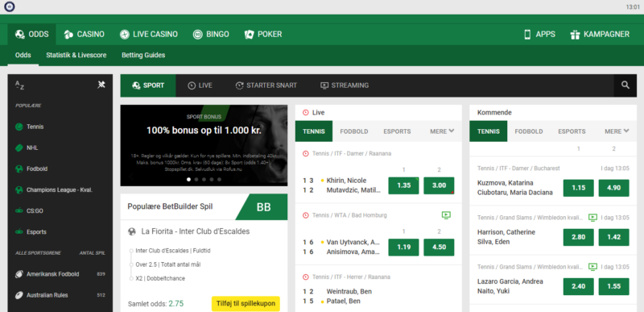644x312 pixels.
Task: Select odds 1.19 for Van Uytvanck
Action: click(x=404, y=247)
